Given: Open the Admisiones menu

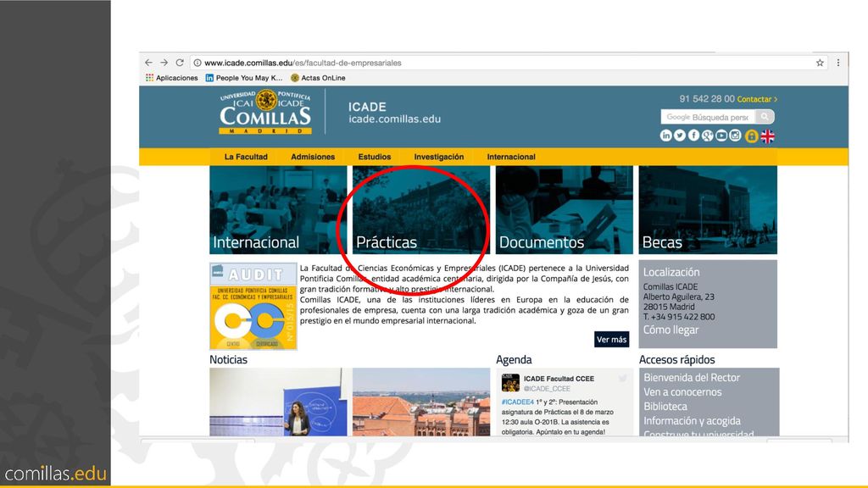Looking at the screenshot, I should pyautogui.click(x=313, y=157).
